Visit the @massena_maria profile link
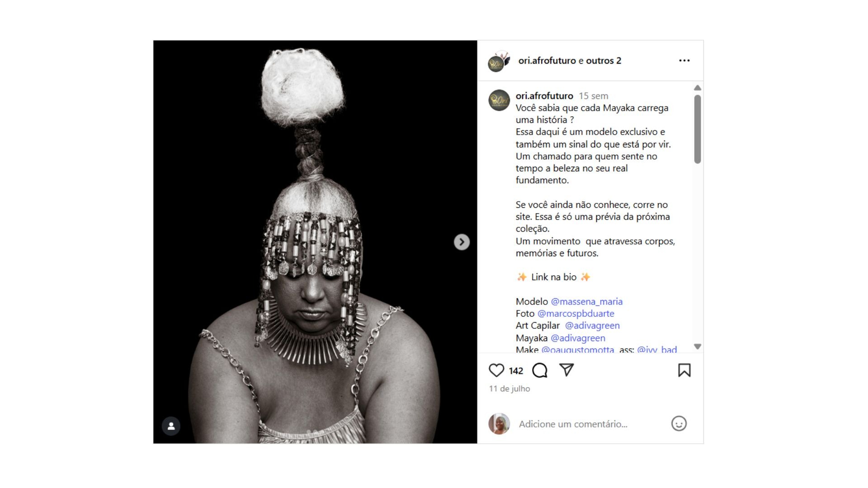The image size is (868, 488). [586, 301]
